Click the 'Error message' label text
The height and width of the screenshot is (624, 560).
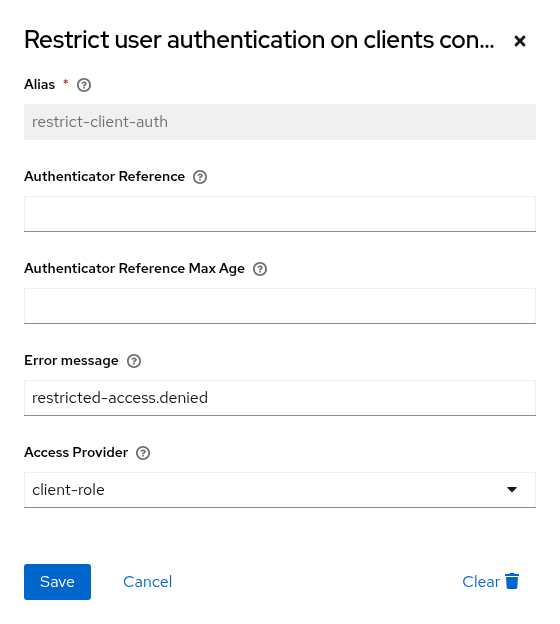(x=71, y=361)
